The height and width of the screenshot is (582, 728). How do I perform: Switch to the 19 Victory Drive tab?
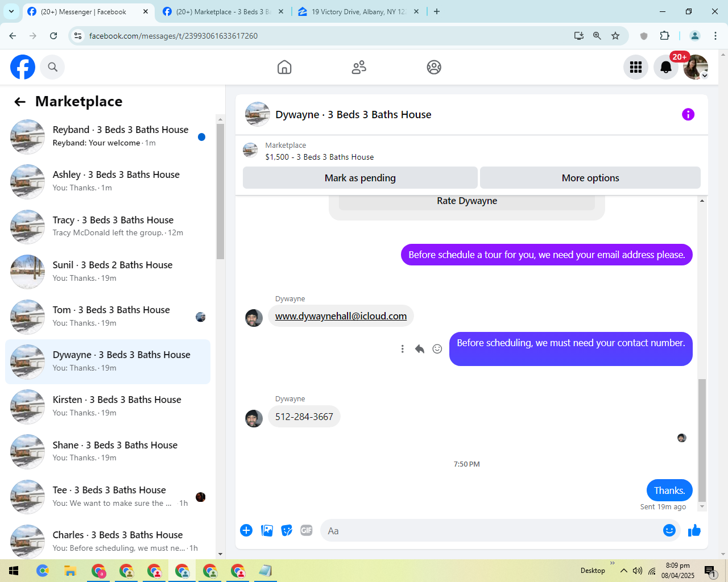point(358,11)
